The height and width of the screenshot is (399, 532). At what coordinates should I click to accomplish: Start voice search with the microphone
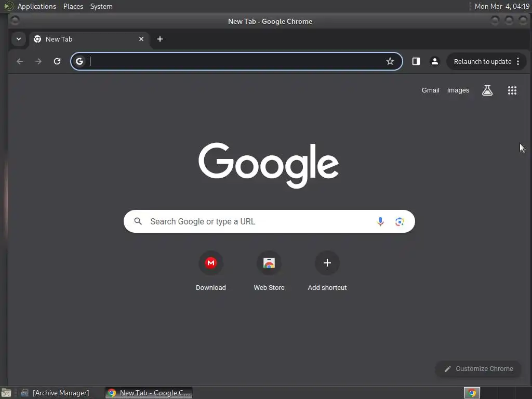(381, 221)
